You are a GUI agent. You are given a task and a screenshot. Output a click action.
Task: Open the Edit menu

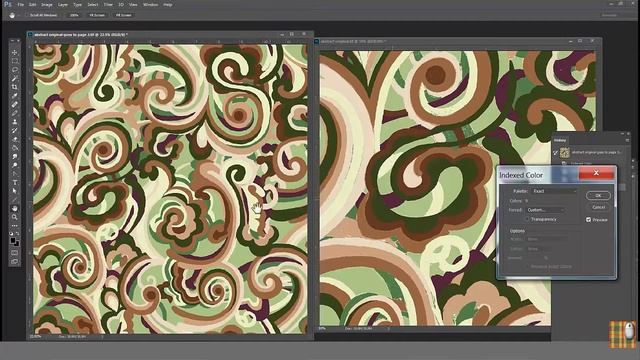[x=33, y=4]
